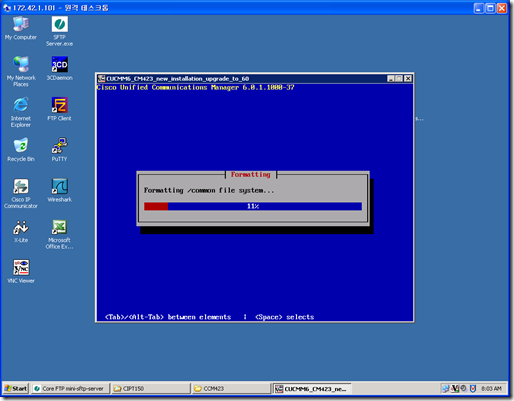Click the VNC Viewer desktop icon
This screenshot has width=514, height=401.
click(x=21, y=272)
